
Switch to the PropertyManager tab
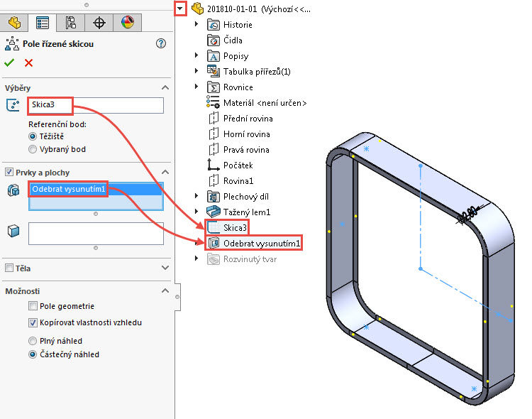(43, 23)
